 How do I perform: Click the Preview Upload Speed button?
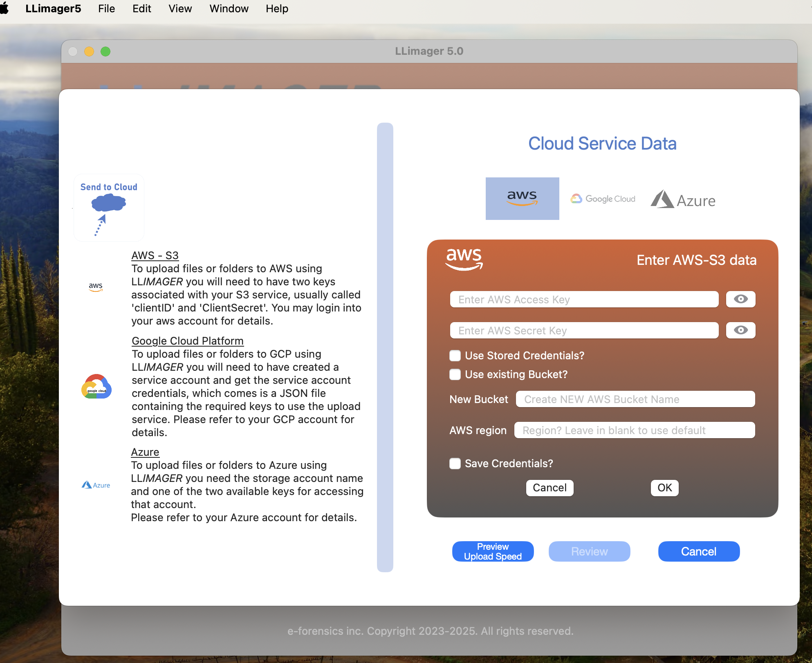492,551
